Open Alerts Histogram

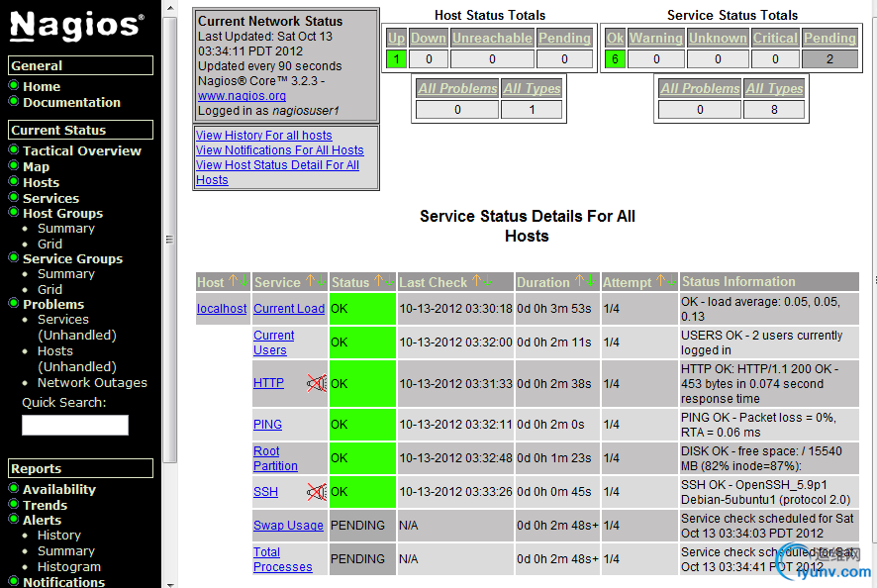[x=69, y=567]
